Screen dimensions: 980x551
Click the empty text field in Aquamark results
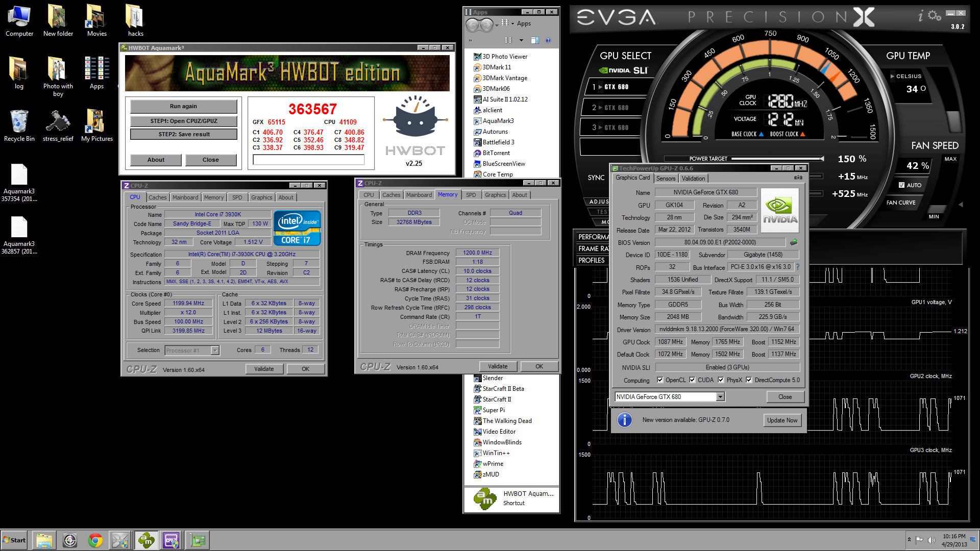tap(308, 160)
